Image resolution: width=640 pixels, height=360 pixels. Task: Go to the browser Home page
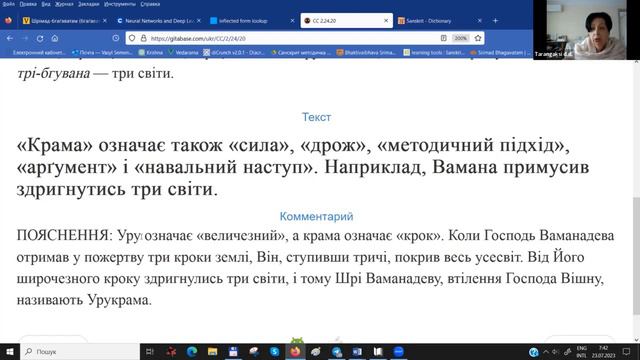pyautogui.click(x=55, y=38)
